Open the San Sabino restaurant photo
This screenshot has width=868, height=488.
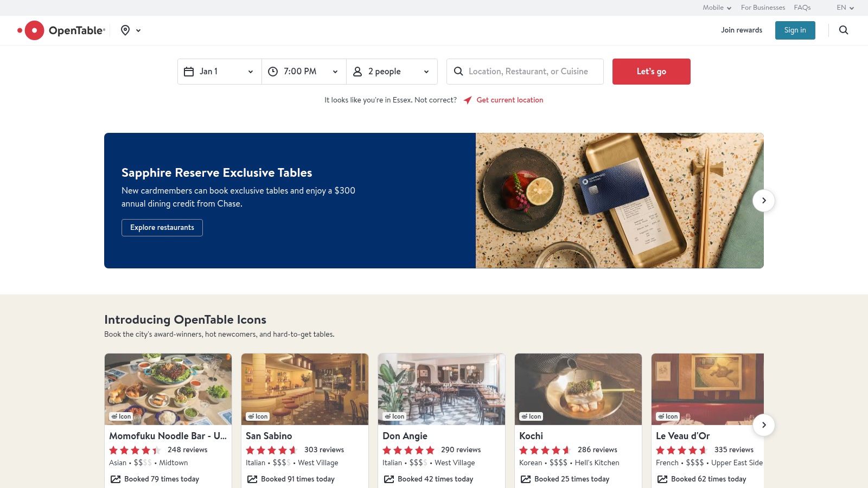point(305,389)
